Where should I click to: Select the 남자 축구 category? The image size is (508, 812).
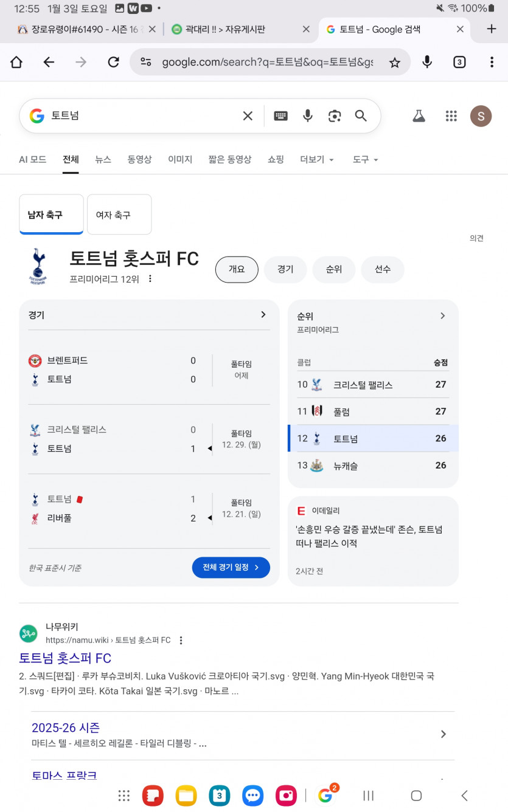[51, 214]
